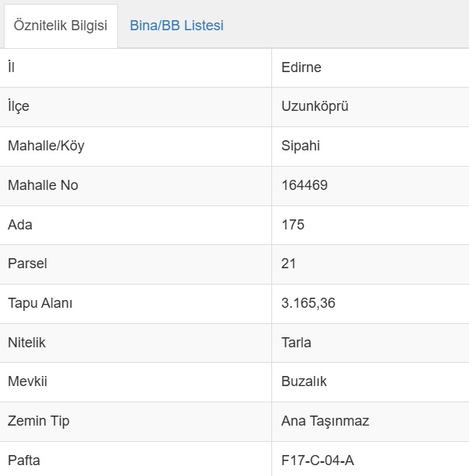The image size is (469, 476).
Task: Click the Parsel value 21
Action: click(x=289, y=264)
